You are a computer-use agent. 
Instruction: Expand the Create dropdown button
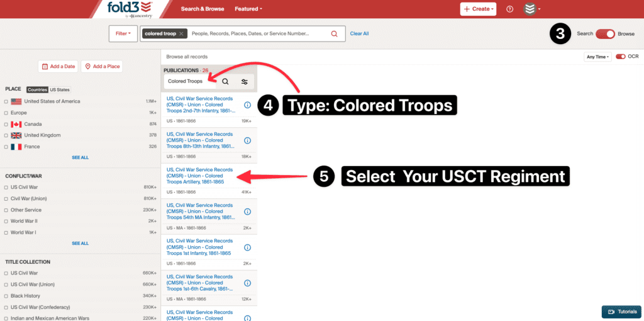[x=478, y=9]
